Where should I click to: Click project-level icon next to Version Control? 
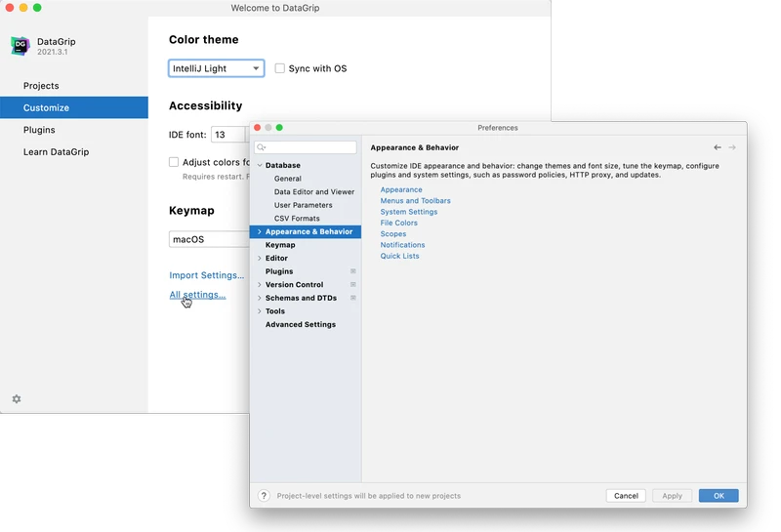coord(353,284)
